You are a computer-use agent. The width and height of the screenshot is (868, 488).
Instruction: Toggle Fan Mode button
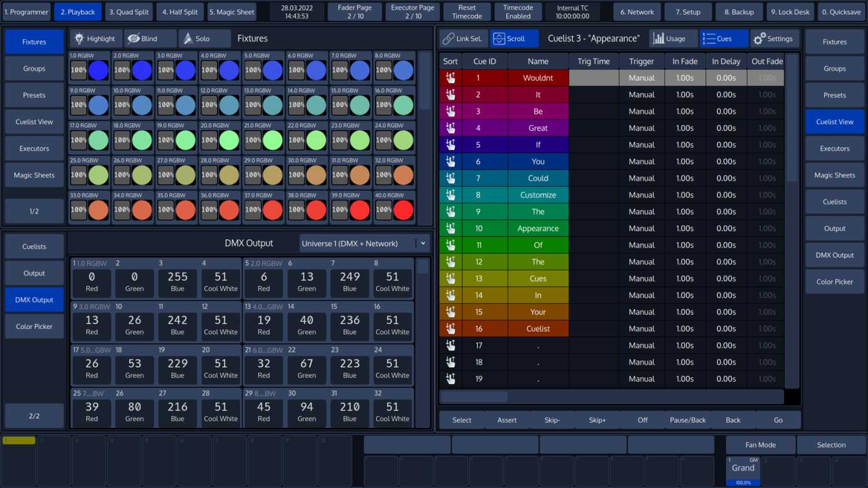click(760, 445)
